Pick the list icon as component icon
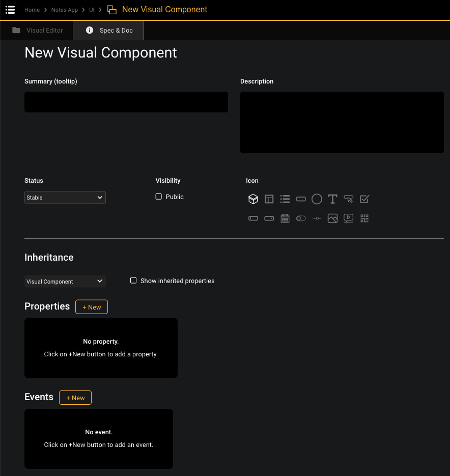This screenshot has height=476, width=450. [285, 199]
